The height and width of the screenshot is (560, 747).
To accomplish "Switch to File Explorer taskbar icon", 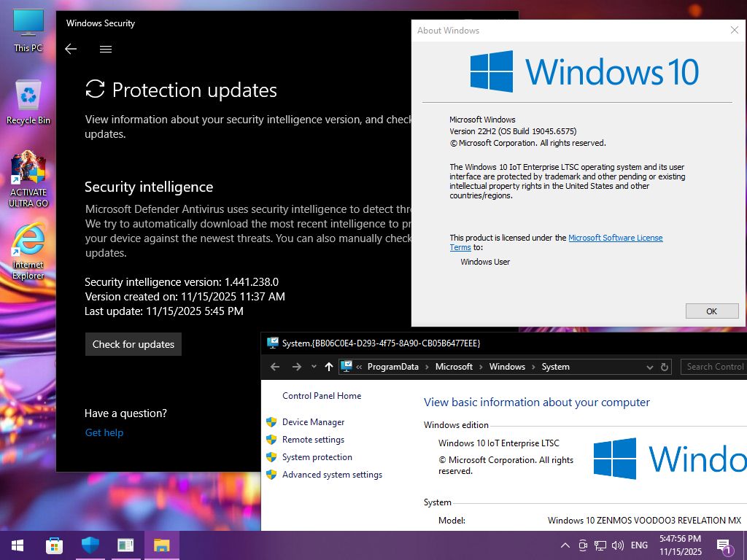I will [162, 545].
